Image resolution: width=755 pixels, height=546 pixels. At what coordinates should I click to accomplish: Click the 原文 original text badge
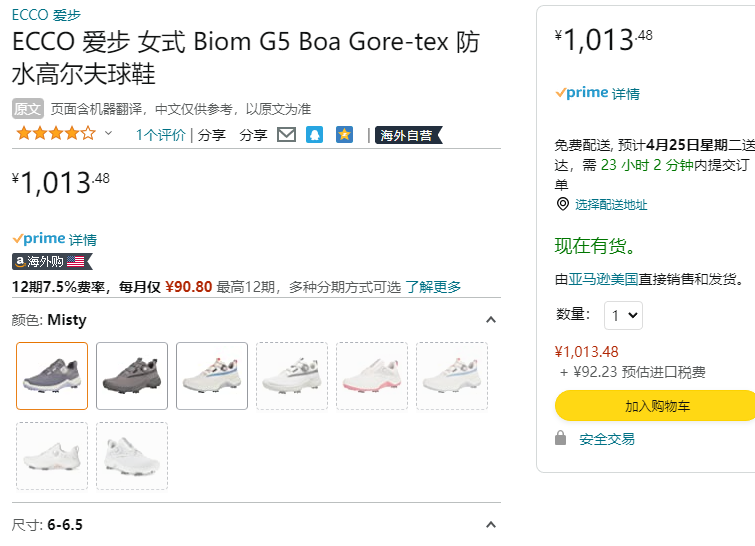(27, 109)
